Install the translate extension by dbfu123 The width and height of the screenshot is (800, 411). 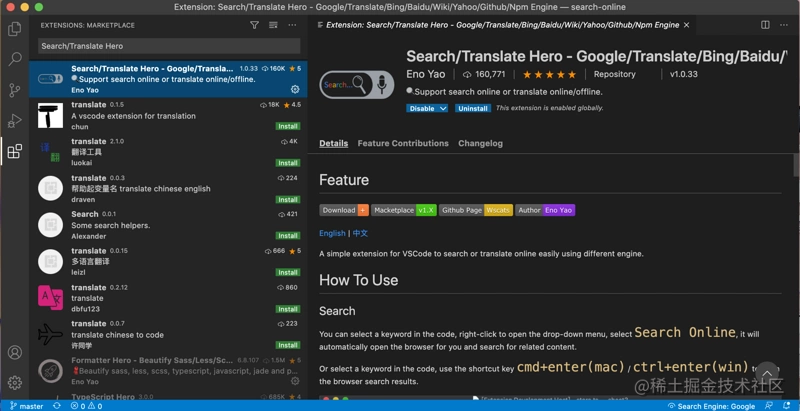(288, 309)
